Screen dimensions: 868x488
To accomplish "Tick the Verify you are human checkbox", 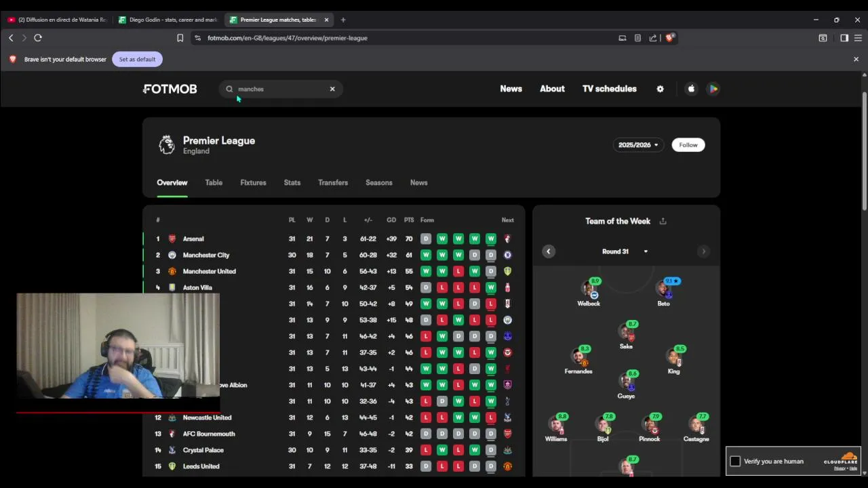I will point(735,462).
